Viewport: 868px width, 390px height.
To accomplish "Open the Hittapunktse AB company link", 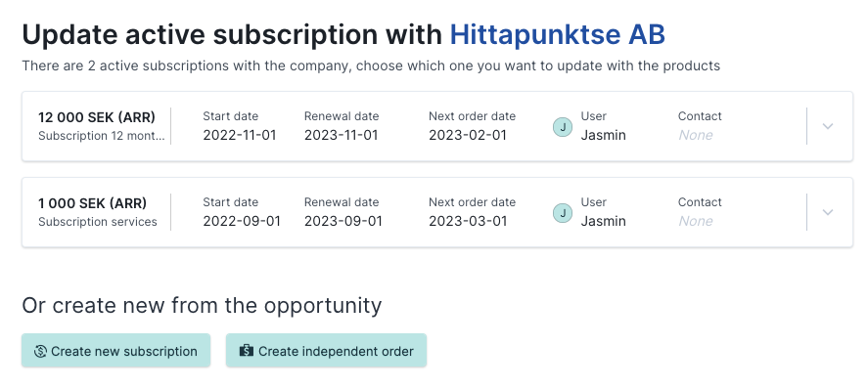I will point(558,34).
